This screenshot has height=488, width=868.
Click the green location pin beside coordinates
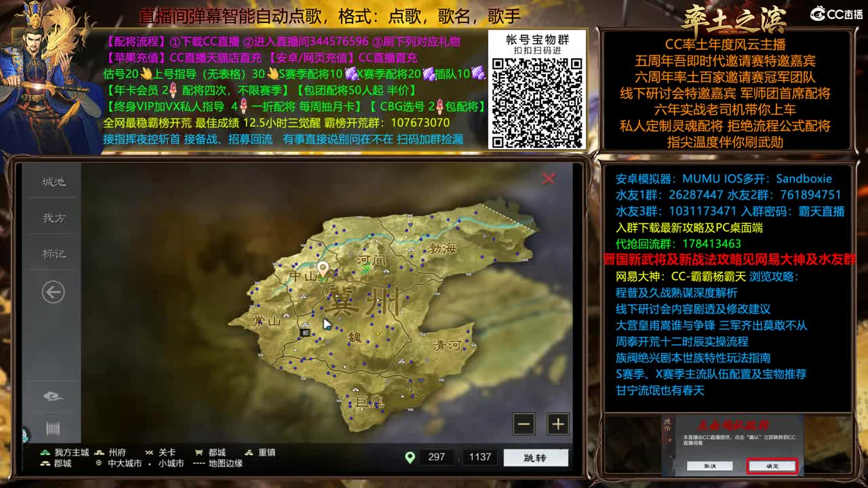click(410, 457)
